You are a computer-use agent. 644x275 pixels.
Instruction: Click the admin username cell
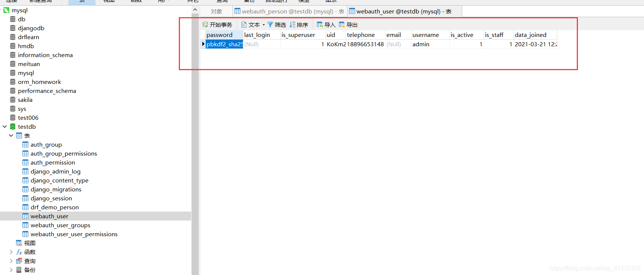click(x=430, y=44)
